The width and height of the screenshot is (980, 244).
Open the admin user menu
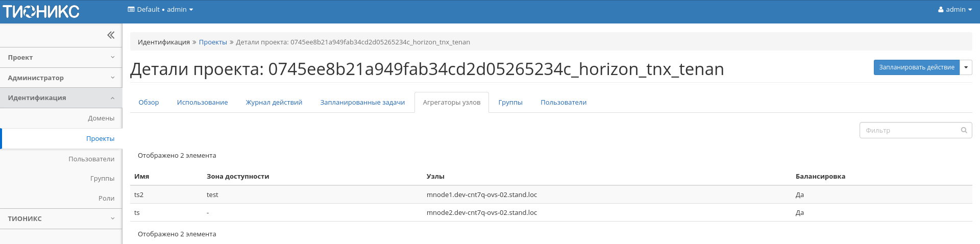click(x=954, y=10)
